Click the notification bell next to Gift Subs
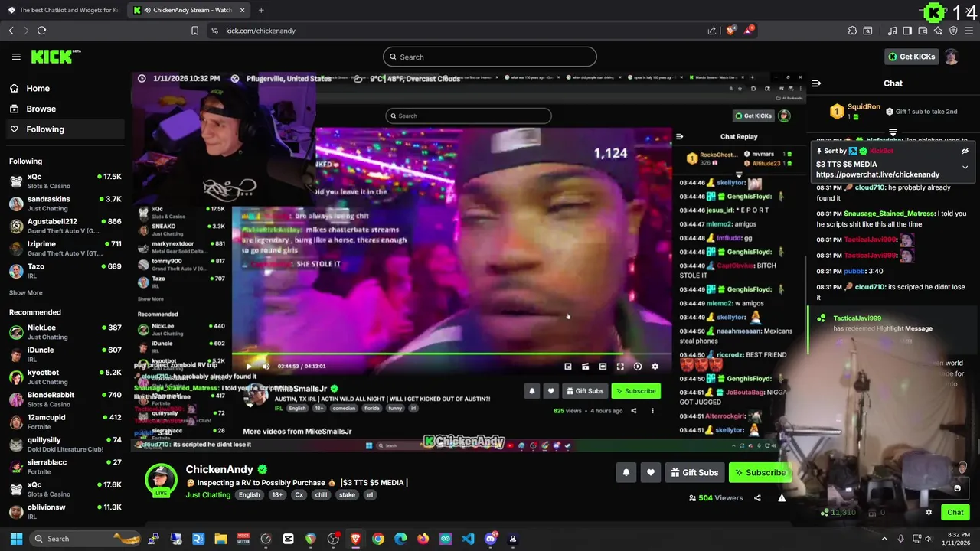980x551 pixels. 626,473
